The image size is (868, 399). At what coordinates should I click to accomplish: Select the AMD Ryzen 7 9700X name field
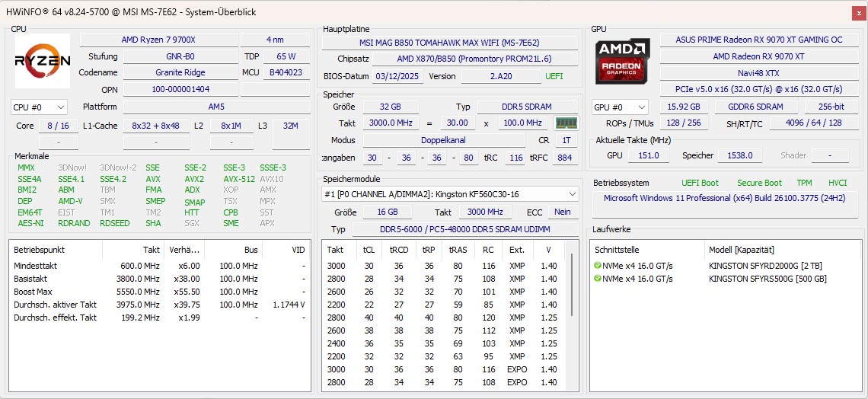click(x=159, y=40)
